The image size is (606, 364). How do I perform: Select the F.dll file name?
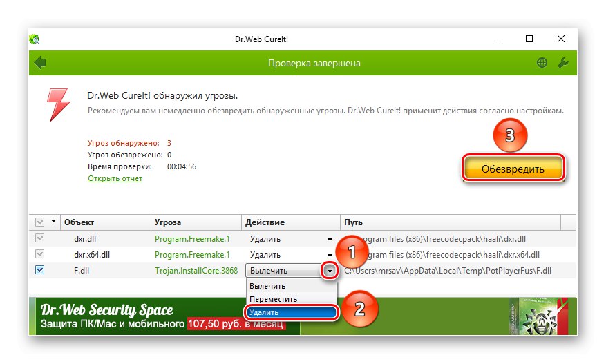pos(81,271)
